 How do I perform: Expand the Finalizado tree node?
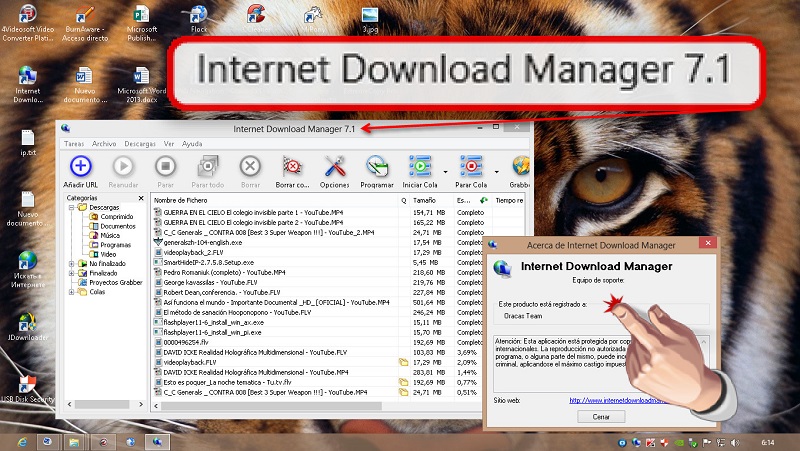[x=72, y=273]
